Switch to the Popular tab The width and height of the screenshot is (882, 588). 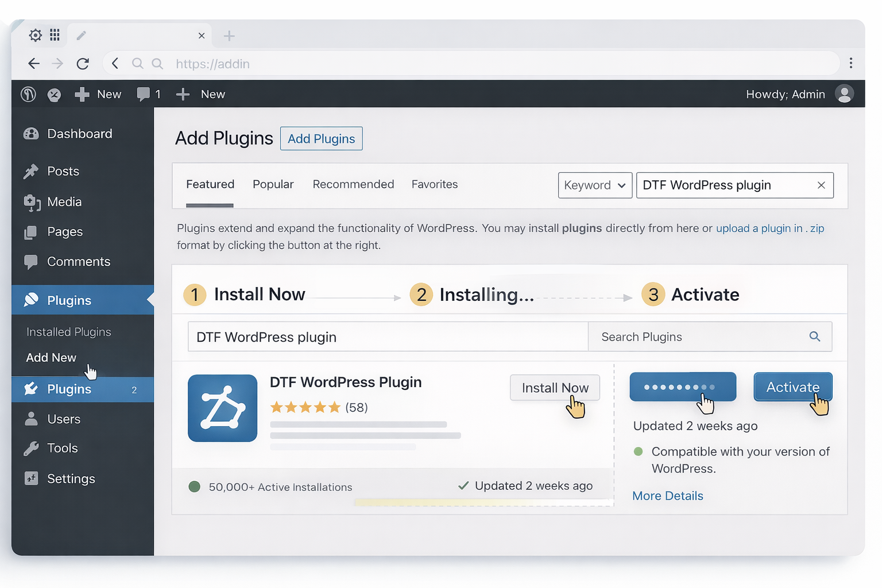click(273, 184)
